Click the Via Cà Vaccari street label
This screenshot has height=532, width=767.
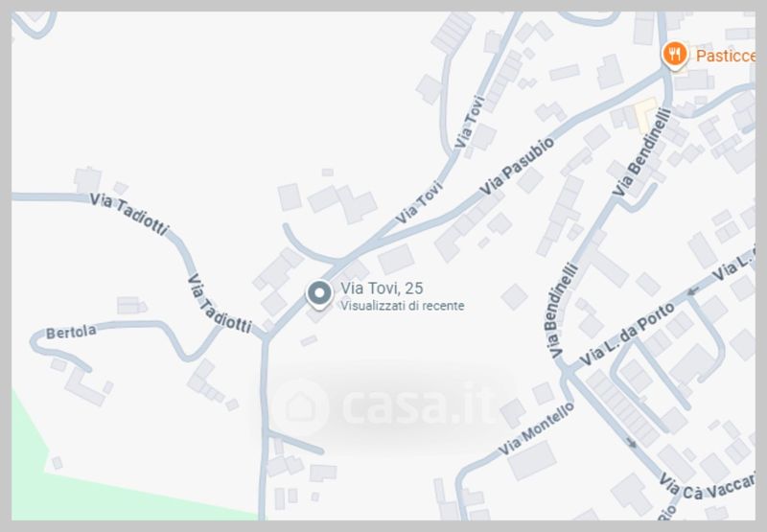tap(707, 486)
